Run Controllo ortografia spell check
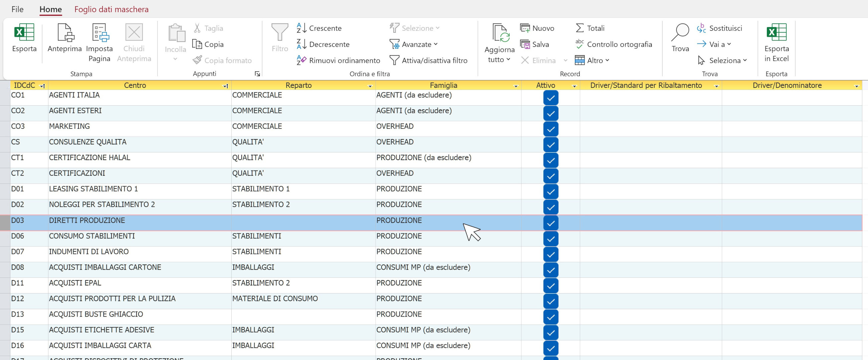This screenshot has height=360, width=868. [x=613, y=44]
